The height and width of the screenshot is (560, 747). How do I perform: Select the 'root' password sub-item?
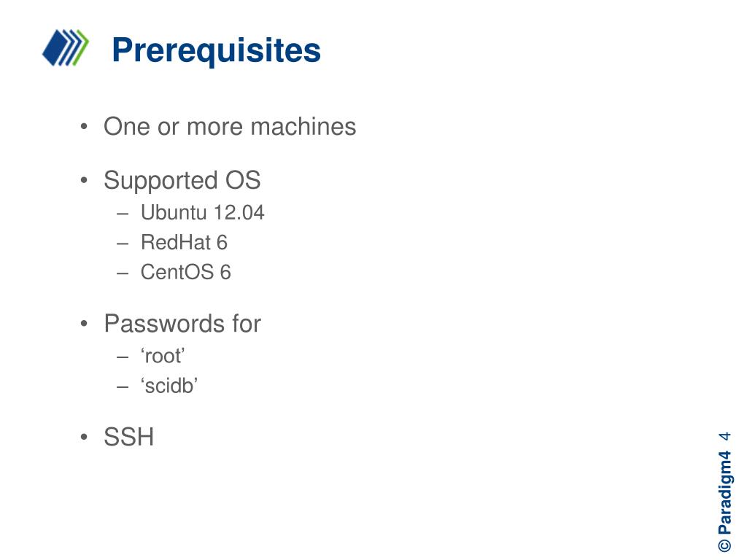coord(163,356)
